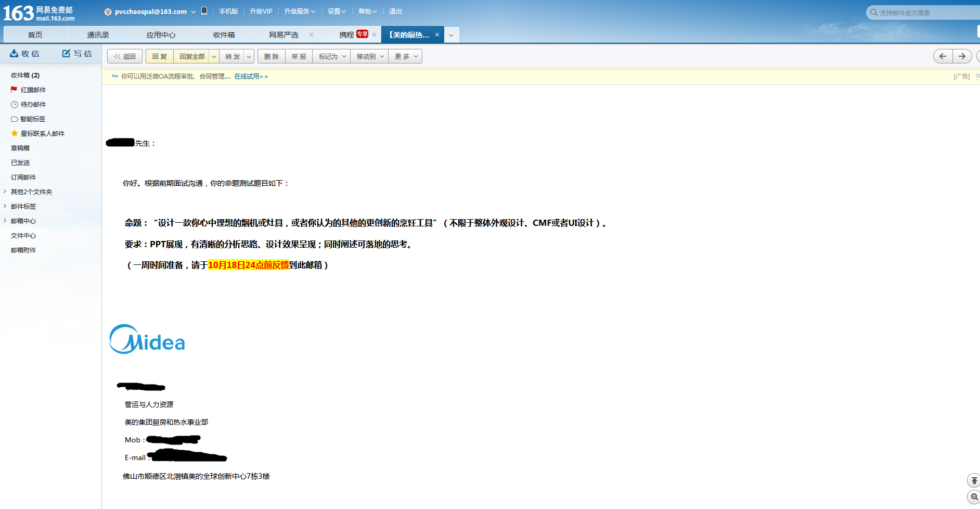Click the 举报 report button
This screenshot has height=509, width=980.
tap(299, 56)
